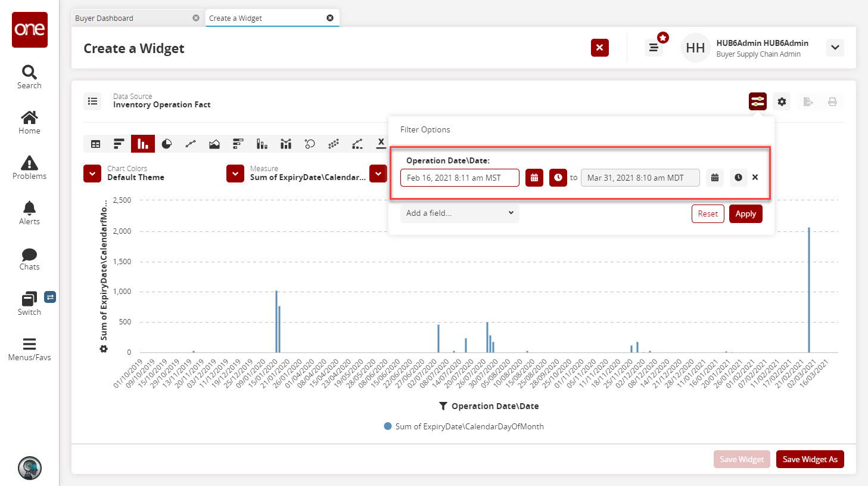This screenshot has width=868, height=486.
Task: Open the Problems warning icon
Action: 29,168
